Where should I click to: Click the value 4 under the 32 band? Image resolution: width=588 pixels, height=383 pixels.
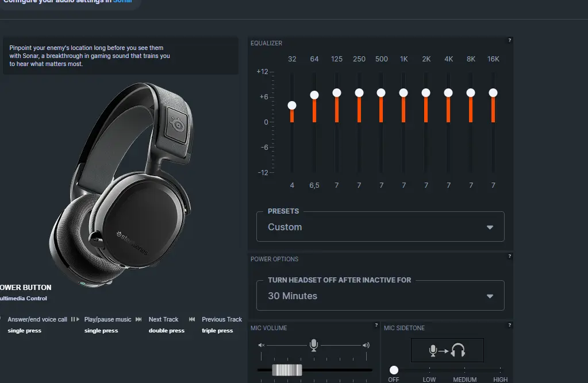(292, 185)
